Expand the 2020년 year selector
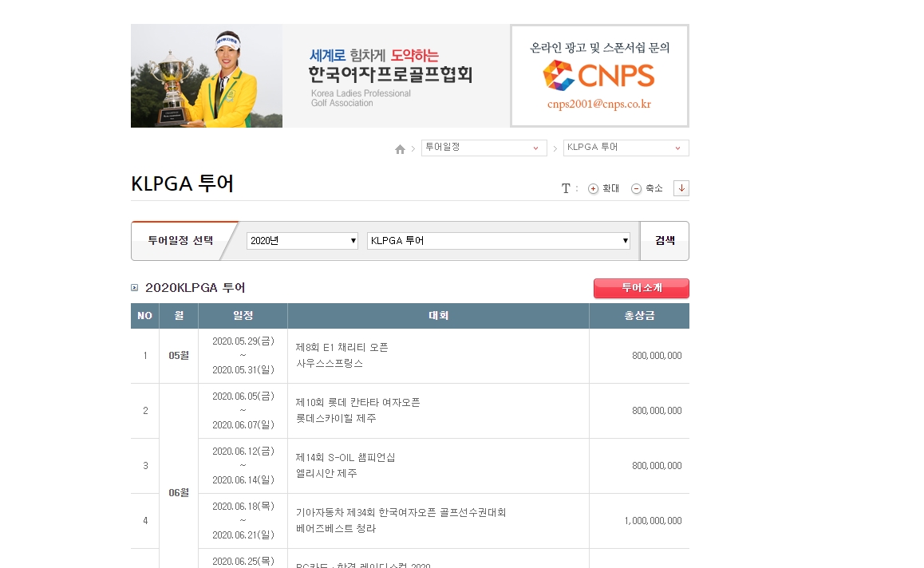The height and width of the screenshot is (568, 924). (302, 240)
